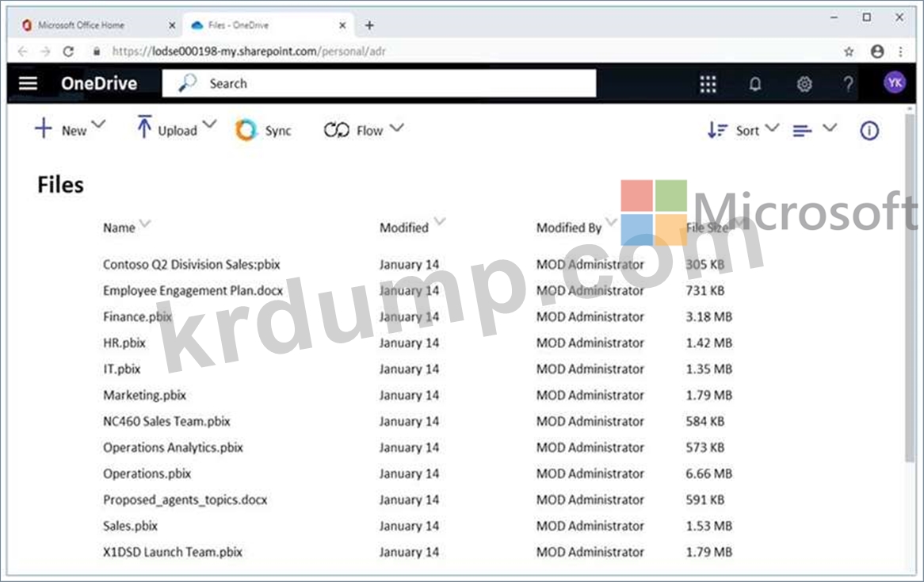
Task: Open the app launcher grid
Action: pos(708,84)
